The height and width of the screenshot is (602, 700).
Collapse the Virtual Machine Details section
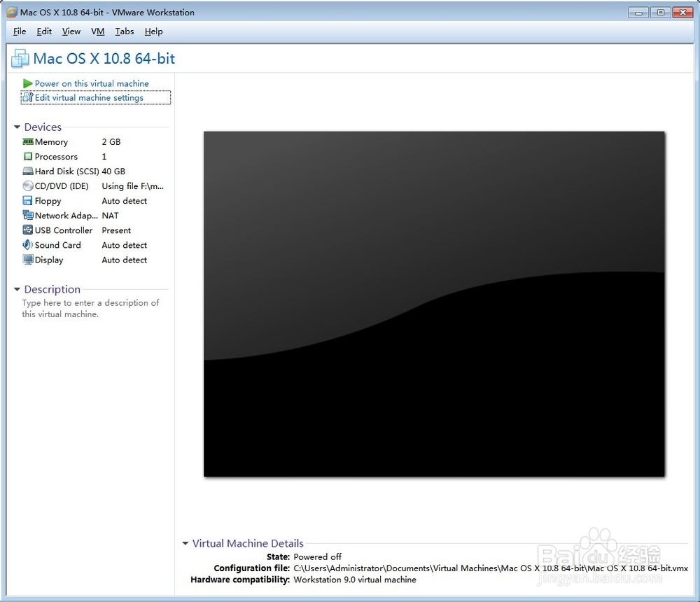pyautogui.click(x=185, y=543)
